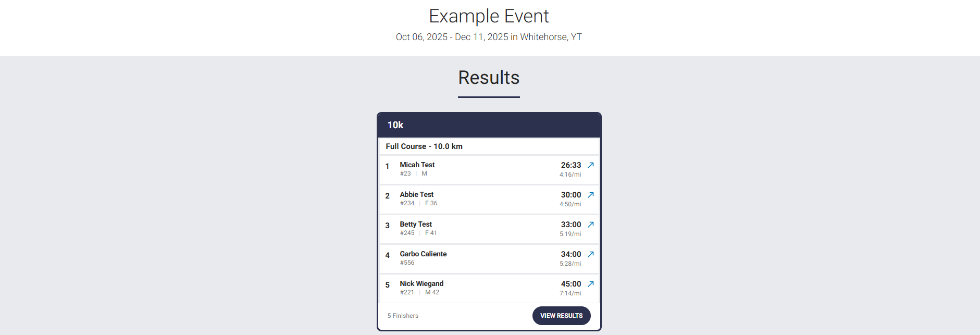Select the runner name Micah Test
This screenshot has height=335, width=980.
click(x=417, y=165)
